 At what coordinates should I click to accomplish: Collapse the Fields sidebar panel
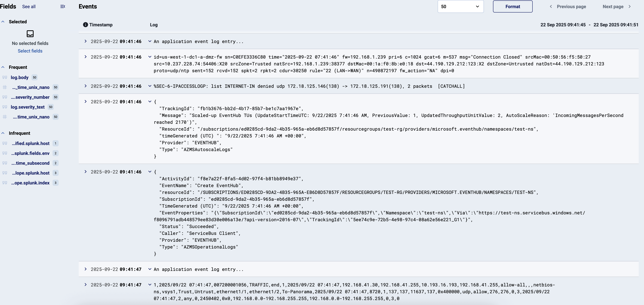tap(62, 6)
